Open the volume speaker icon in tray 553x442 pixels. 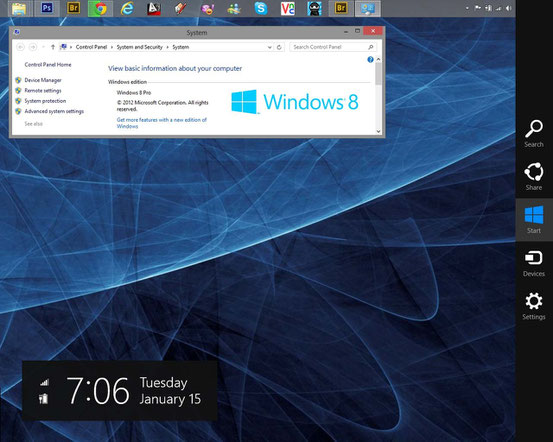pos(509,8)
